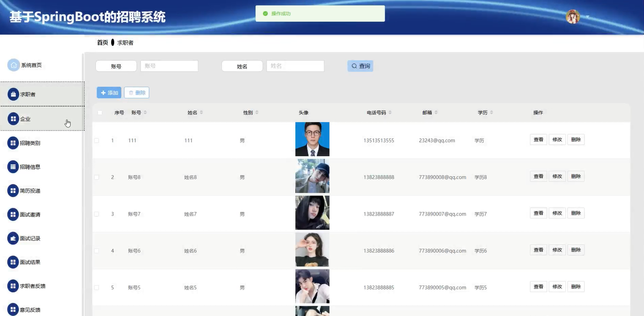Click the email 773890008@qq.com cell
The height and width of the screenshot is (316, 644).
tap(442, 177)
